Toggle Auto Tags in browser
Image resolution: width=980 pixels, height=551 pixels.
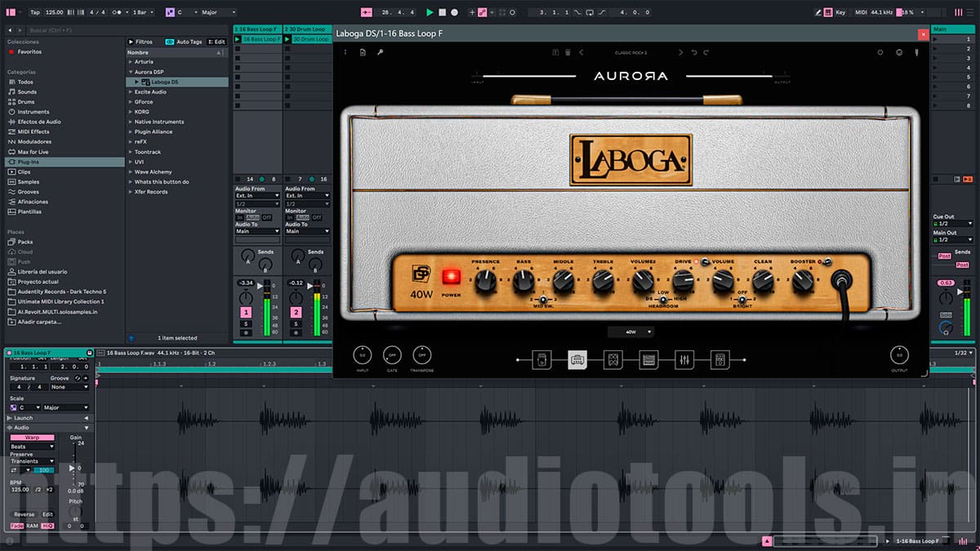pyautogui.click(x=184, y=42)
